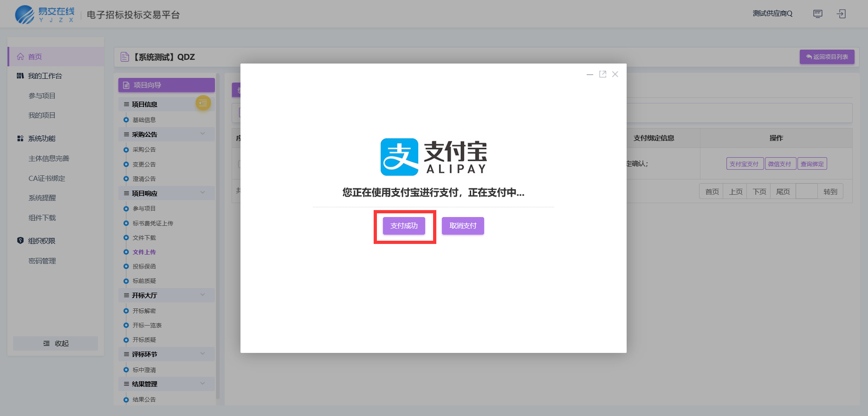Collapse the 评标环节 group chevron
Viewport: 868px width, 416px height.
click(x=203, y=353)
